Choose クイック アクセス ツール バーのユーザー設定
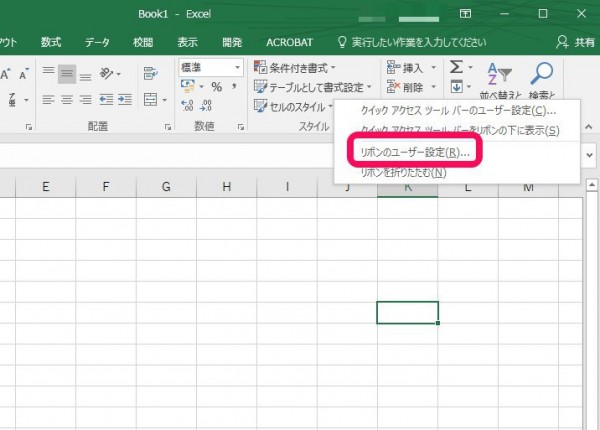Viewport: 600px width, 430px height. click(458, 111)
